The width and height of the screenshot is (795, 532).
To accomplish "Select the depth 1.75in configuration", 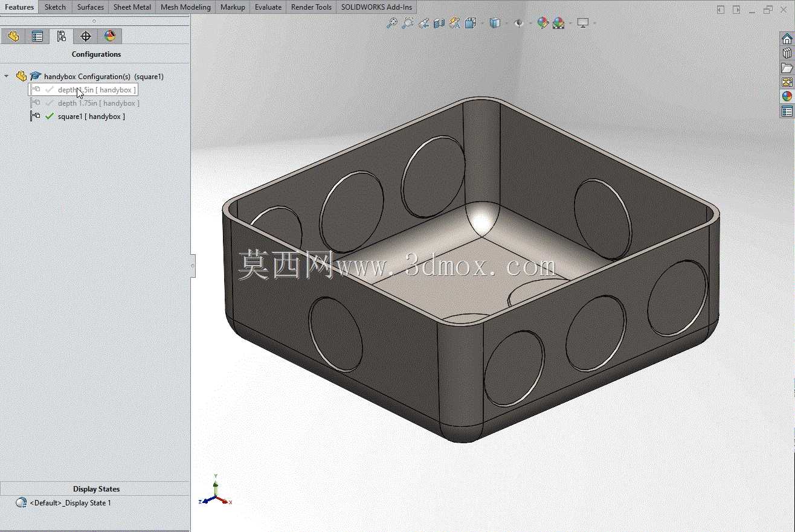I will [x=85, y=103].
